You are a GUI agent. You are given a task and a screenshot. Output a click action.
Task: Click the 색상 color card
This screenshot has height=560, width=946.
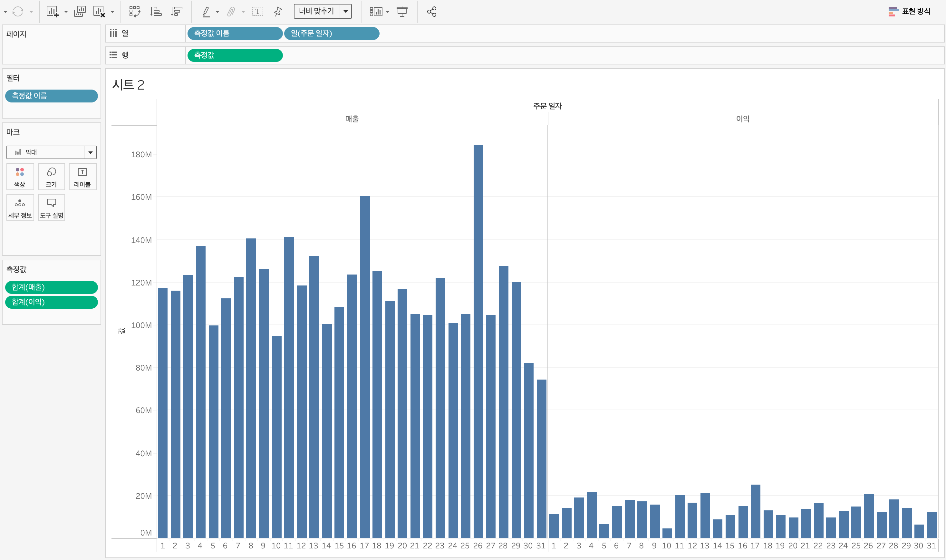click(20, 177)
